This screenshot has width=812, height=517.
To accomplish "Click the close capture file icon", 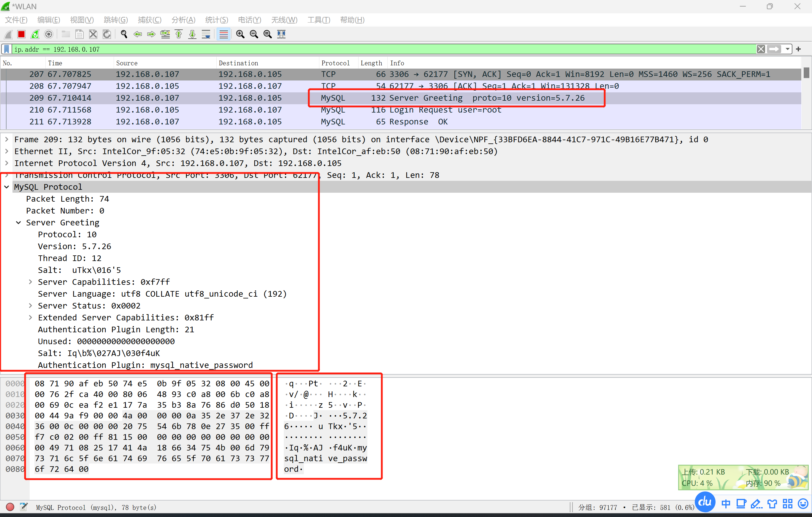I will point(93,34).
